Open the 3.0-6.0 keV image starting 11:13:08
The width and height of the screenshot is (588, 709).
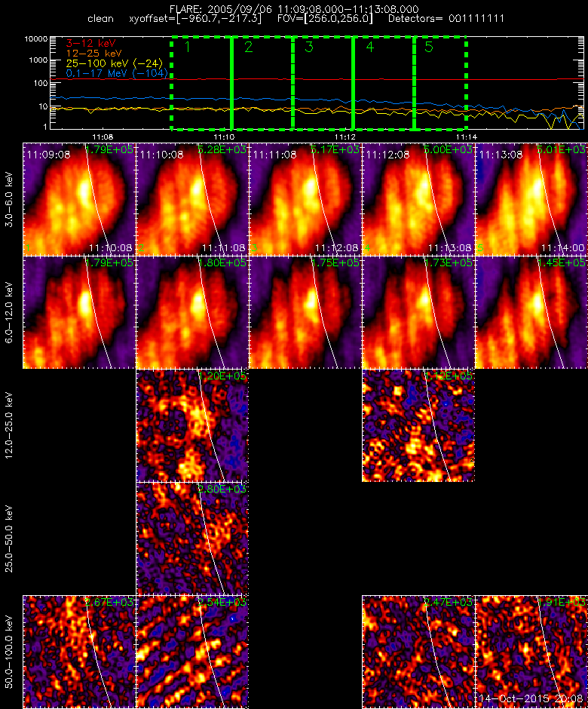531,199
